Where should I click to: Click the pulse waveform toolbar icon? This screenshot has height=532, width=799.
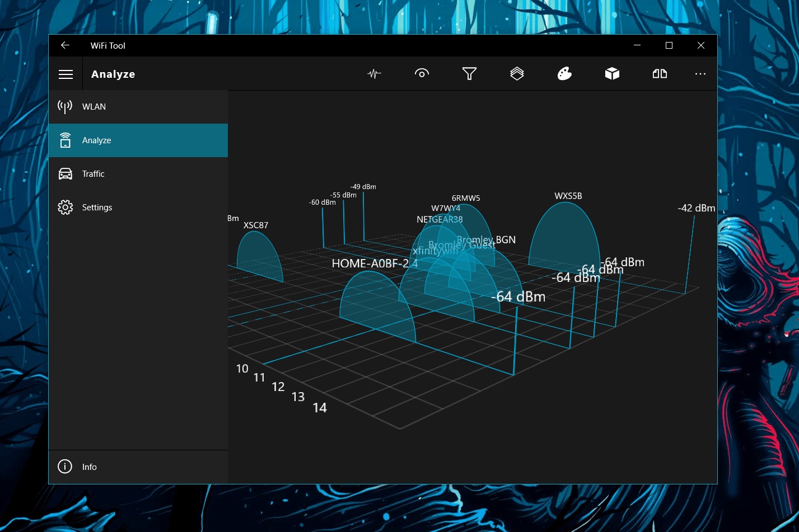tap(374, 74)
